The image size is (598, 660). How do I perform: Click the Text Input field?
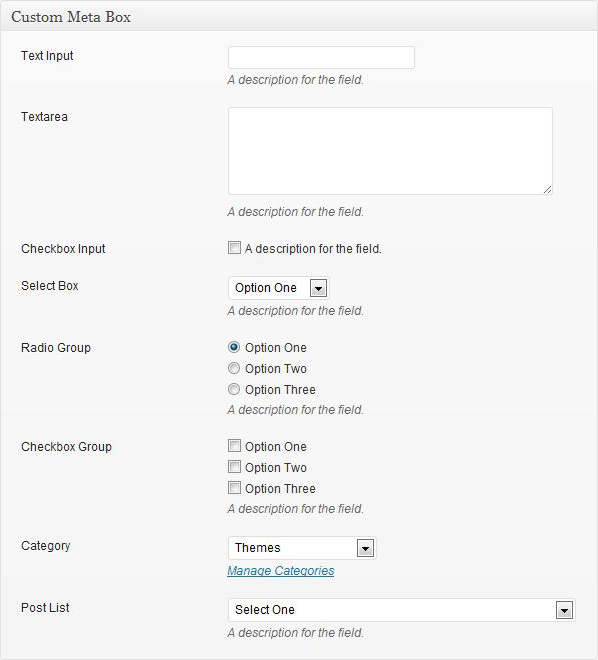click(321, 58)
